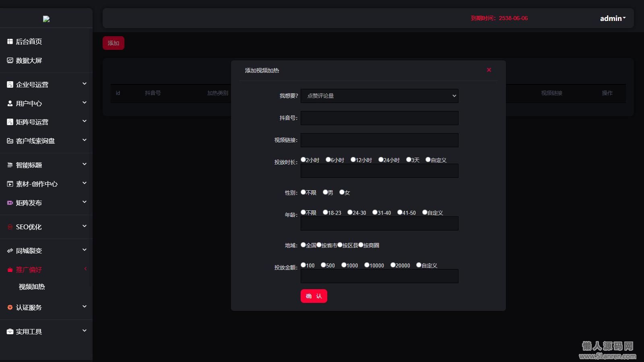The image size is (644, 362).
Task: Select the 24小时 duration radio button
Action: 381,160
